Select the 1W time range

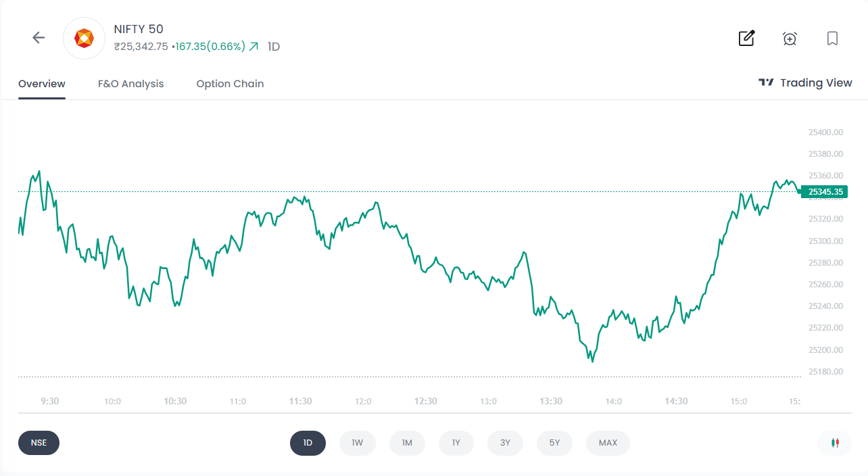(357, 443)
